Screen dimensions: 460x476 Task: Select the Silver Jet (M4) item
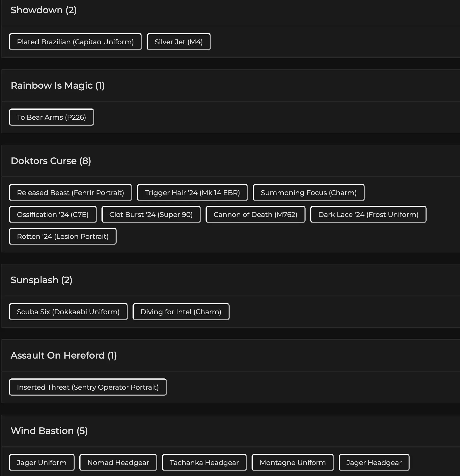(x=179, y=42)
